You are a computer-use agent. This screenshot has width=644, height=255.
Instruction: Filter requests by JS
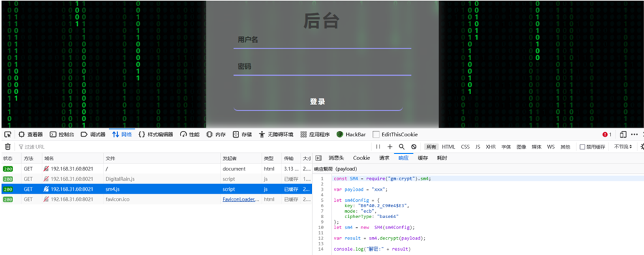(x=478, y=147)
